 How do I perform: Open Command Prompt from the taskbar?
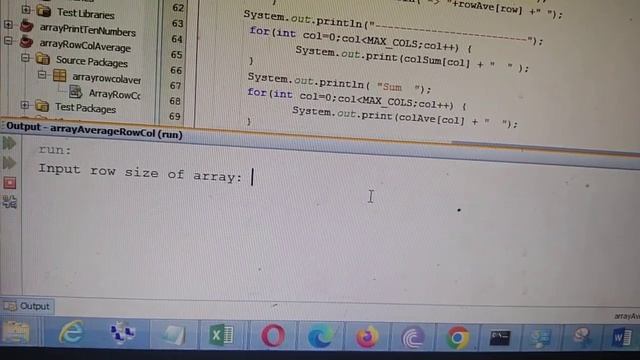pos(500,338)
